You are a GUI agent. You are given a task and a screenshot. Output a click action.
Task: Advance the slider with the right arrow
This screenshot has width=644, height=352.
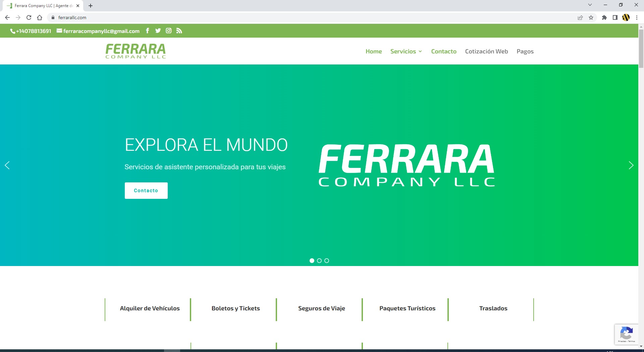tap(631, 165)
